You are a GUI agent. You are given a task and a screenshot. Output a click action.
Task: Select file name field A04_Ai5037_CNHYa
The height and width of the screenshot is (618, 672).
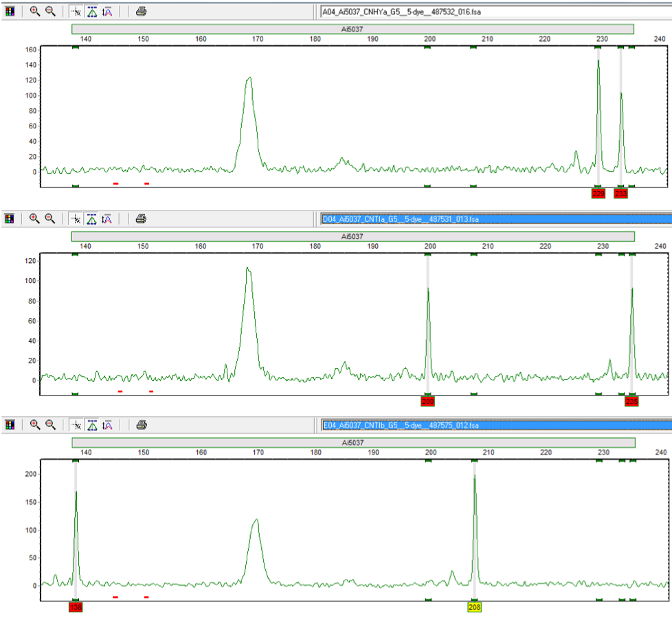point(495,12)
